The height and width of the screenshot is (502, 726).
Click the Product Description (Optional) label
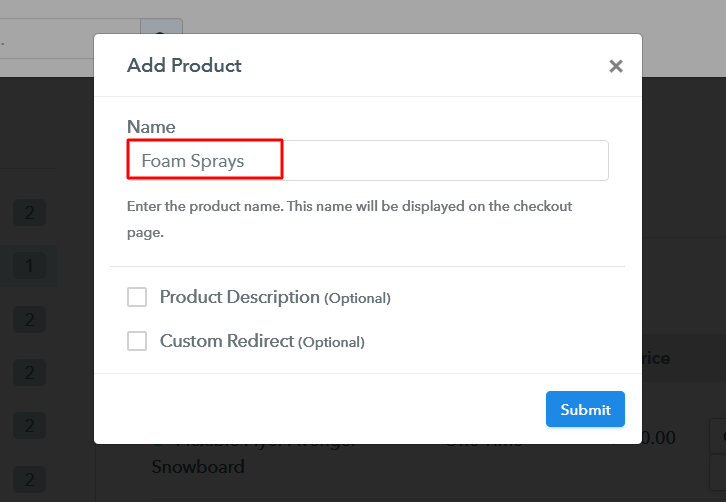[x=275, y=297]
